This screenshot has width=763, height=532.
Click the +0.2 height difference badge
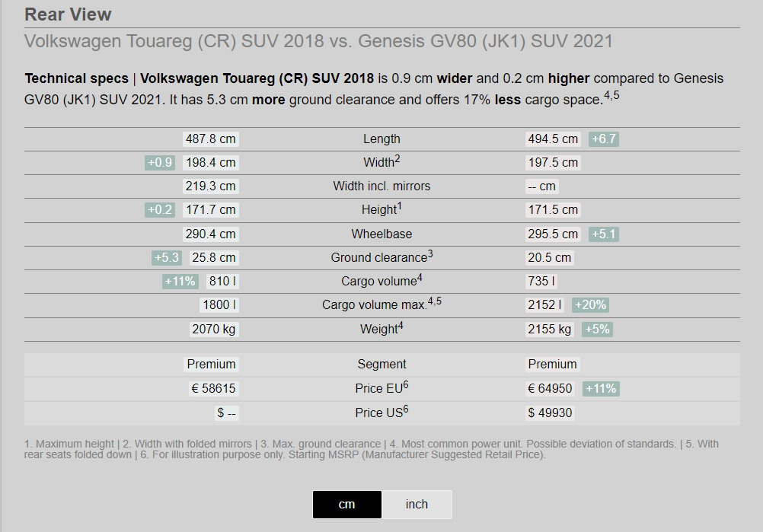tap(160, 209)
